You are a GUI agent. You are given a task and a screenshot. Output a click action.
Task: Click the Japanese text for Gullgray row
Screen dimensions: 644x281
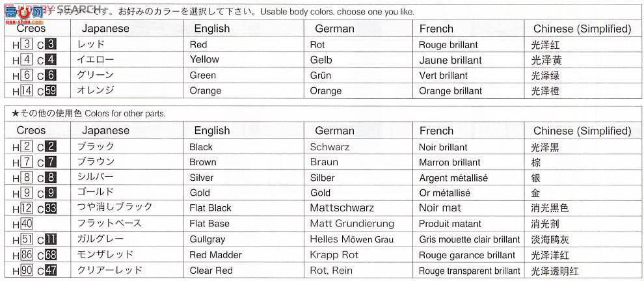[x=100, y=239]
